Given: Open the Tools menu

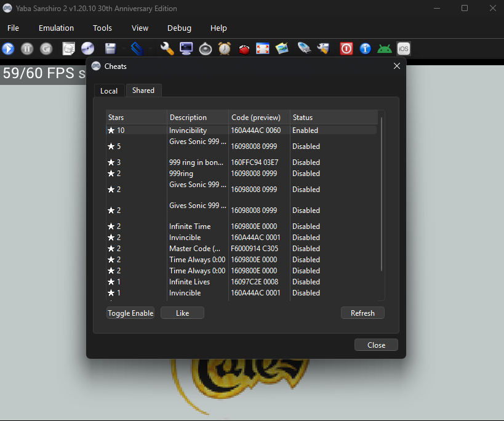Looking at the screenshot, I should click(102, 28).
